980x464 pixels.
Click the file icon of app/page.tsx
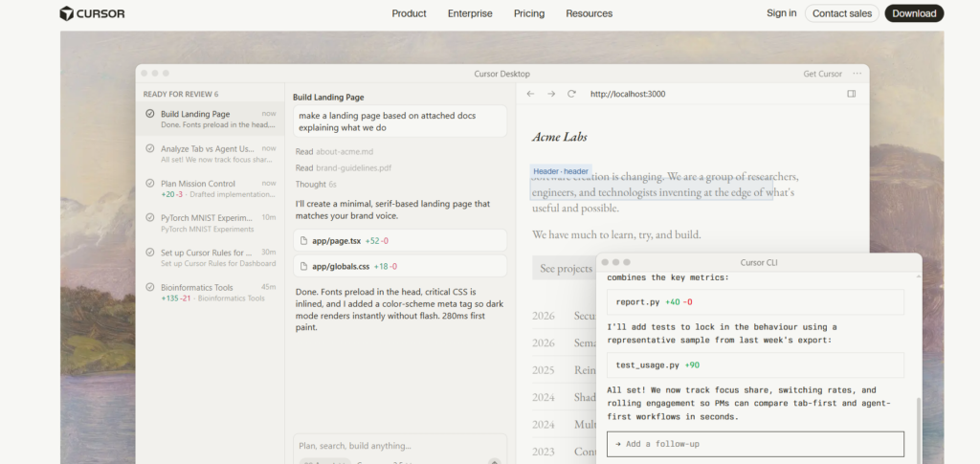point(303,240)
